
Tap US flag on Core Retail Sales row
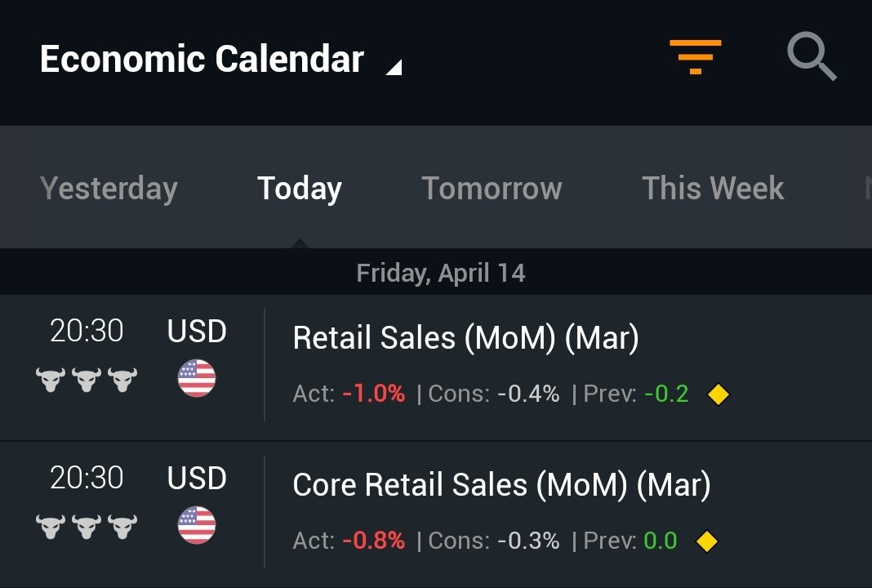(197, 525)
